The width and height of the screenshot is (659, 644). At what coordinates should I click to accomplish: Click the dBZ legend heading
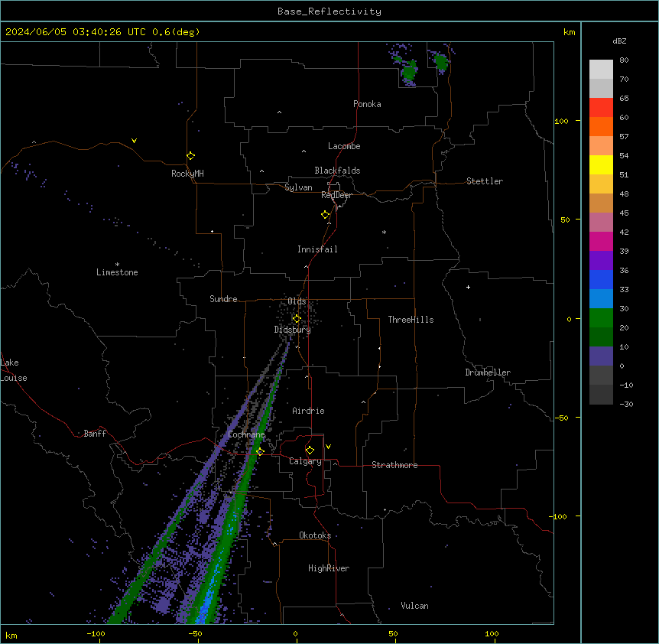click(x=619, y=41)
